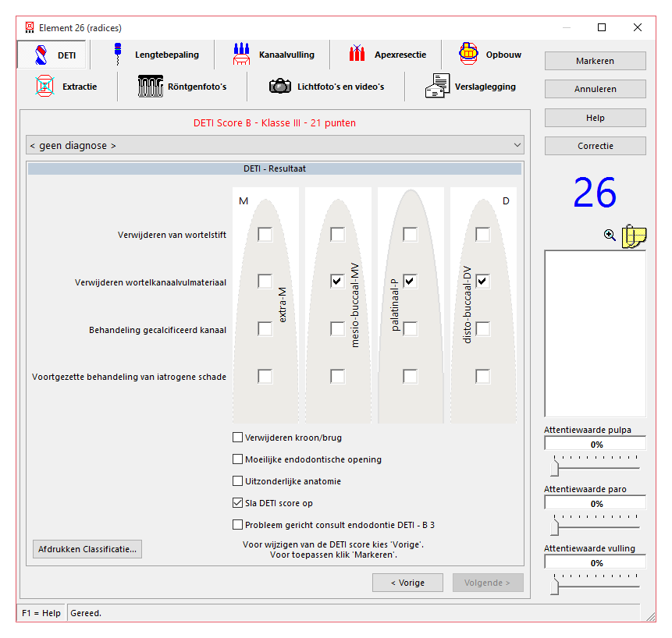Switch to the Opbouw tab

tap(489, 55)
